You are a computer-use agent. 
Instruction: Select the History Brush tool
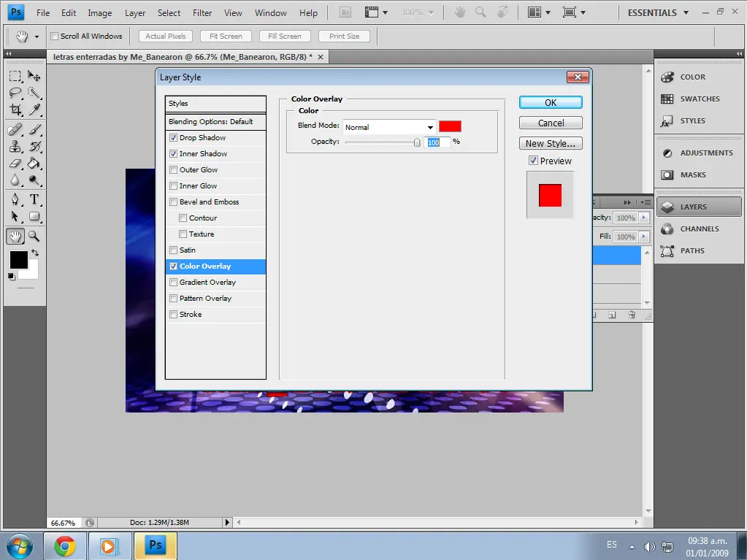click(34, 146)
